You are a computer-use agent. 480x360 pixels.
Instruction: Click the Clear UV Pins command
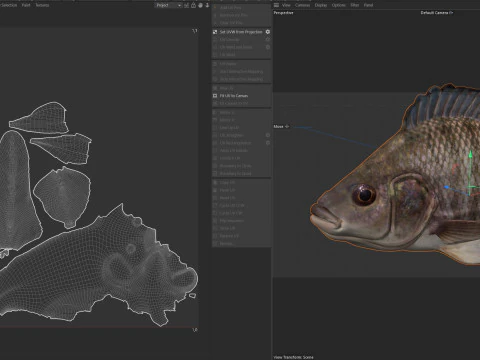(231, 23)
